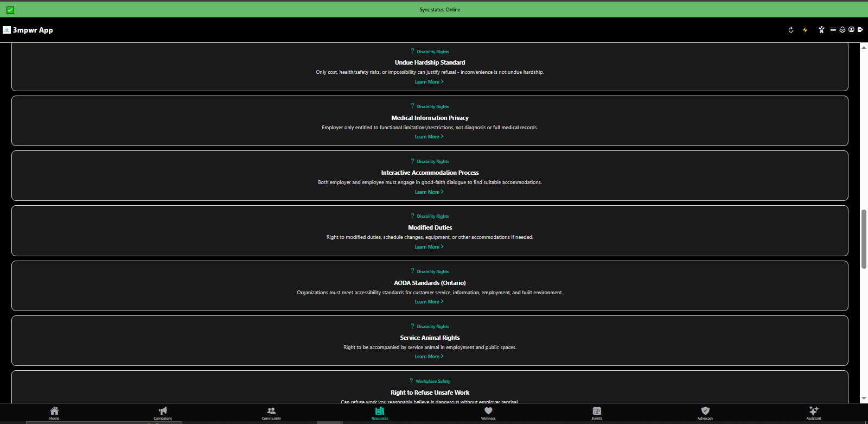Click Learn More under Medical Information Privacy

[x=429, y=137]
